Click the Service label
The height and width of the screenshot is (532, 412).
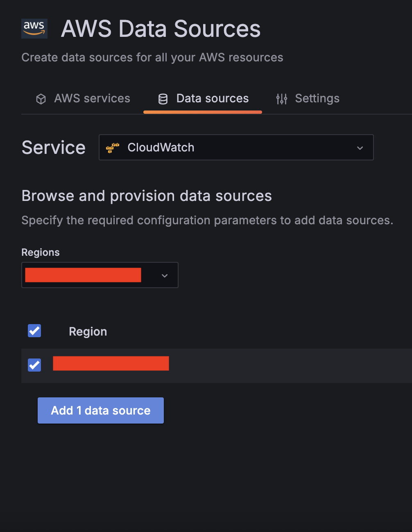point(54,147)
